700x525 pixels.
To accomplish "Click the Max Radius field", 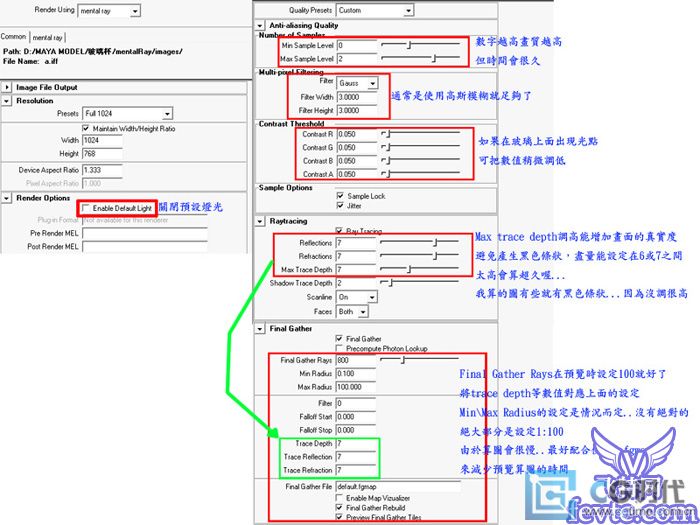I will click(x=356, y=387).
